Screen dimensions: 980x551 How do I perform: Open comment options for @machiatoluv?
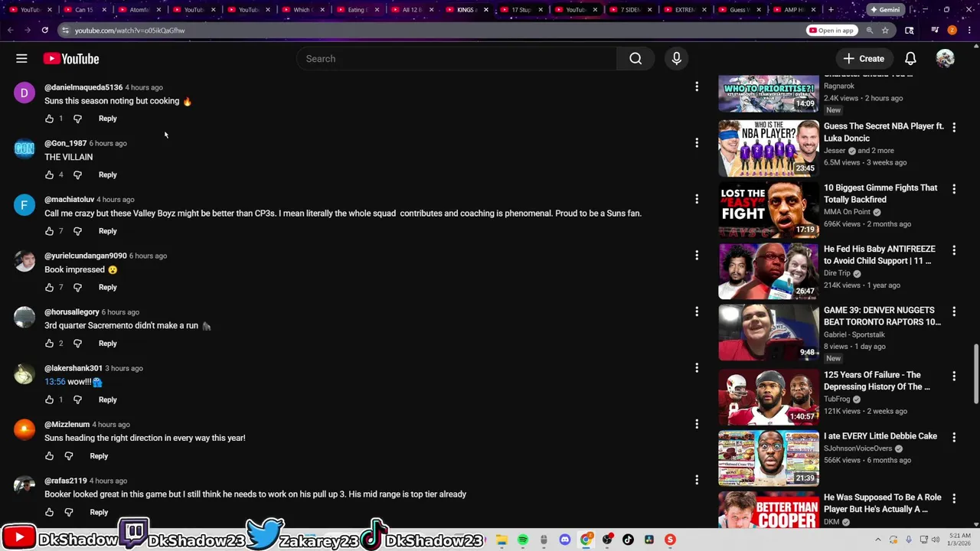coord(697,199)
